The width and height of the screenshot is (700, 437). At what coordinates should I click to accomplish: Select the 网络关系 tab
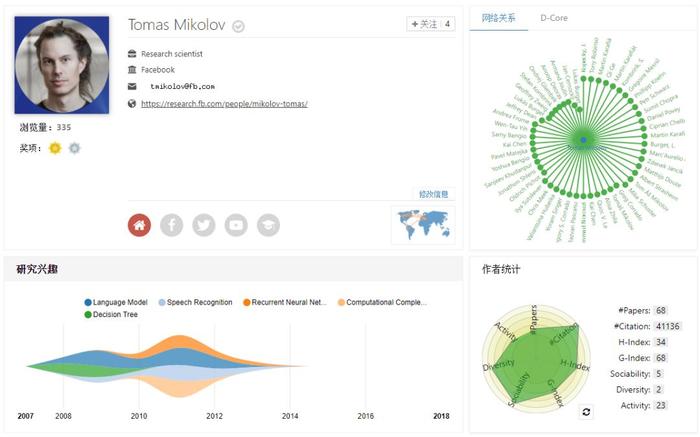(499, 18)
